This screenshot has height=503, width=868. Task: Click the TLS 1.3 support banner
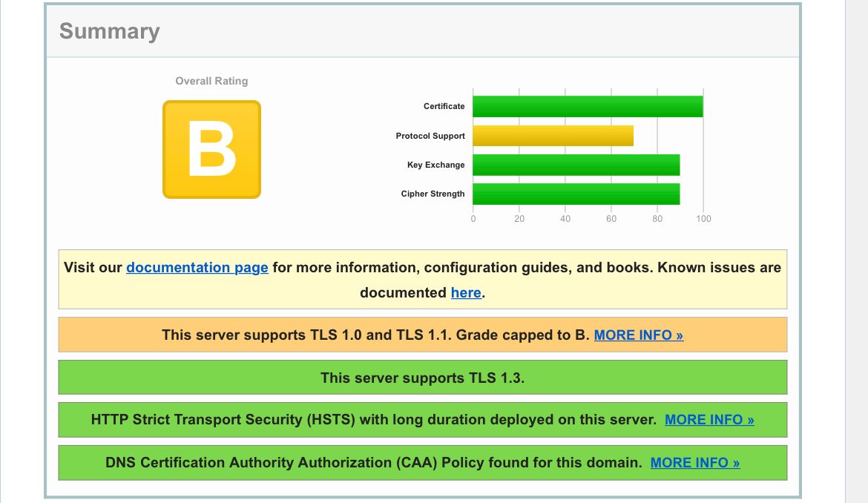click(423, 377)
